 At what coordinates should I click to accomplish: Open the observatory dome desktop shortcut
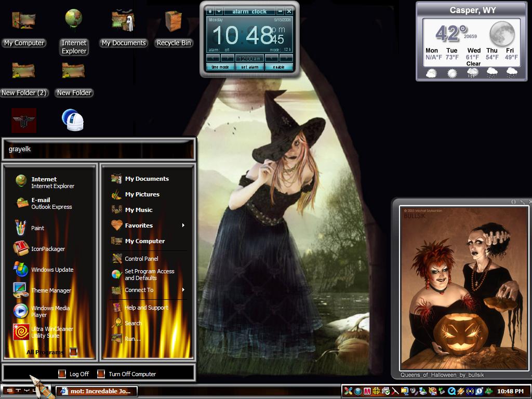coord(73,120)
